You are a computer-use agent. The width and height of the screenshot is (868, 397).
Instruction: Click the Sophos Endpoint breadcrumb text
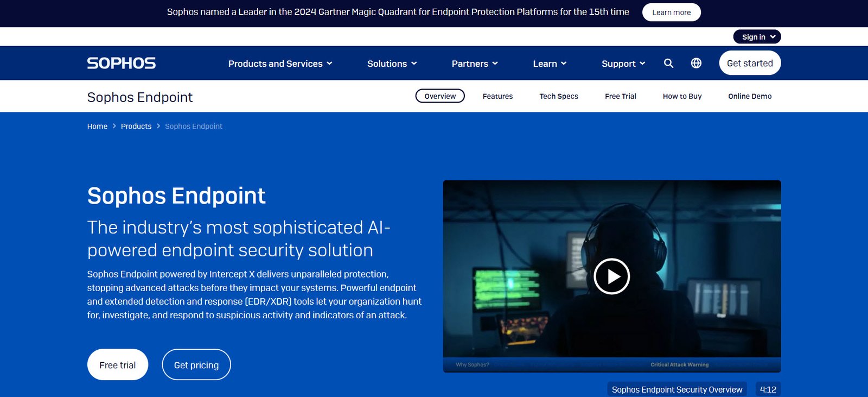coord(194,126)
